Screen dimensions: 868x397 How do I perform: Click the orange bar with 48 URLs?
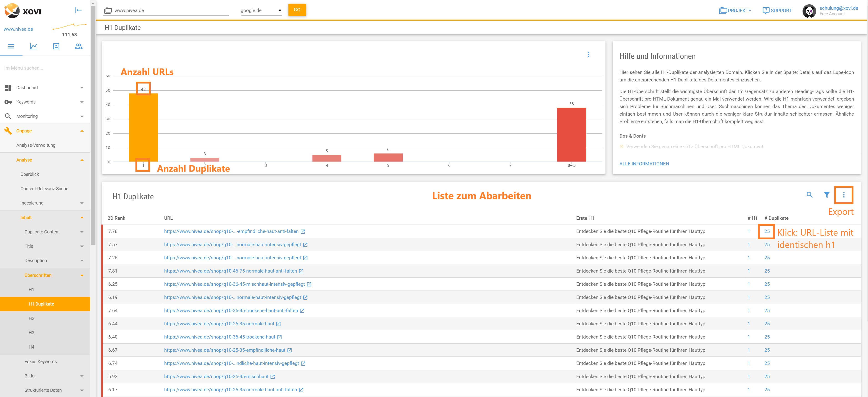(143, 127)
